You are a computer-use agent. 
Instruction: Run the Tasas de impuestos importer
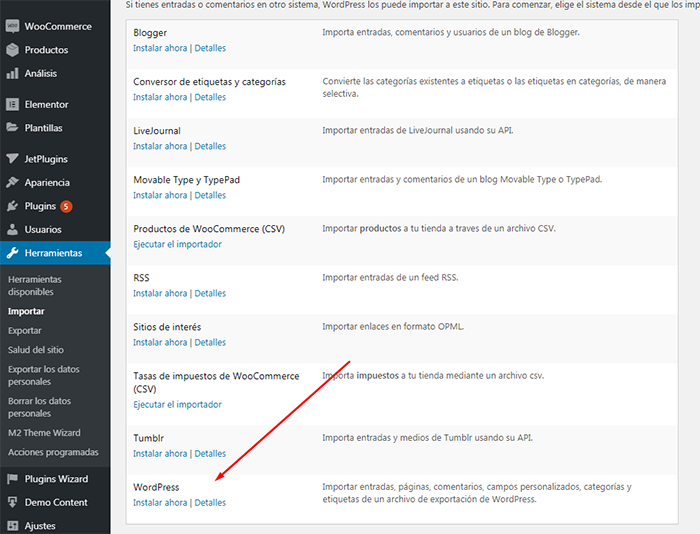click(x=177, y=405)
